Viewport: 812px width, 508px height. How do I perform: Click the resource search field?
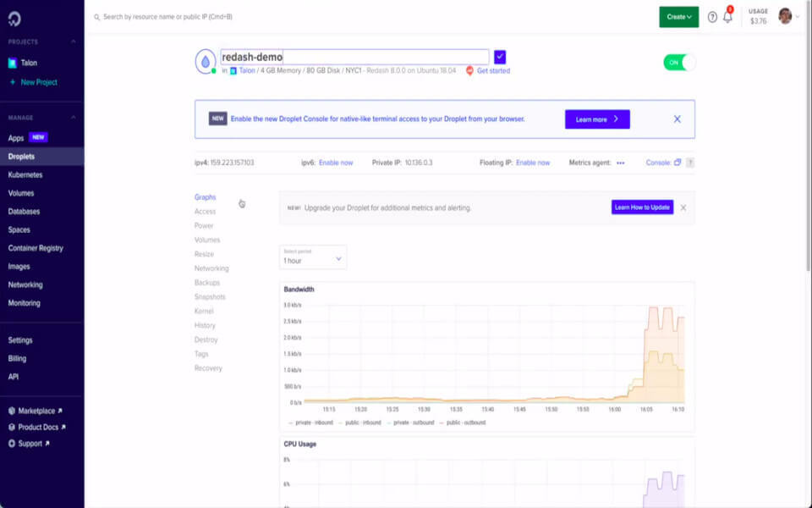[x=167, y=17]
